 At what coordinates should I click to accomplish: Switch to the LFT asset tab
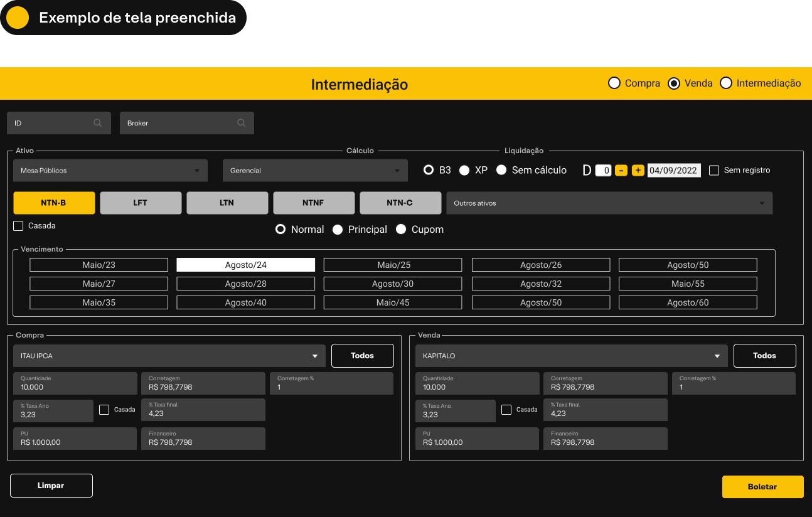[141, 203]
